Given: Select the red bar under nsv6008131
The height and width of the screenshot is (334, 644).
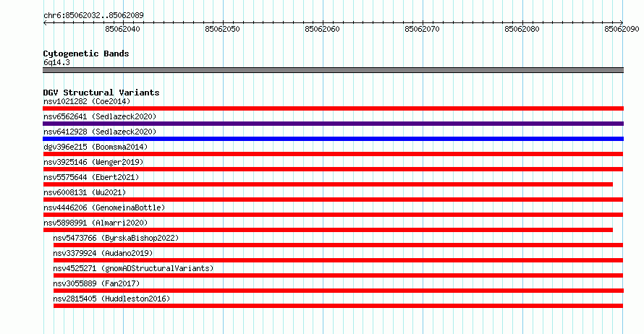Looking at the screenshot, I should click(x=333, y=200).
